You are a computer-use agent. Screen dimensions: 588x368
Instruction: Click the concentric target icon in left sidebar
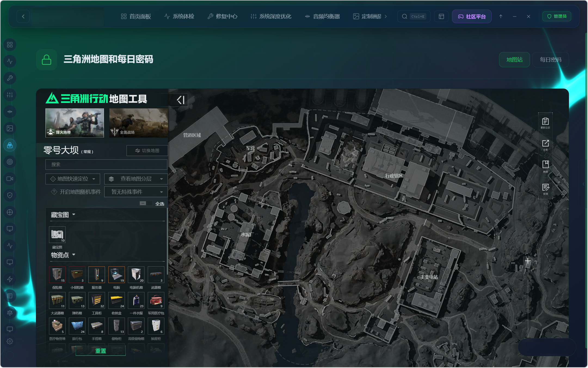(x=10, y=162)
